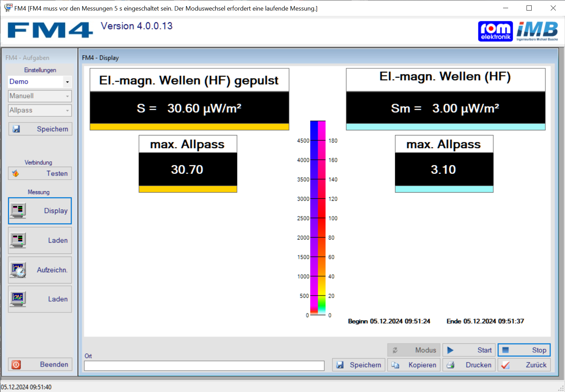Viewport: 565px width, 392px height.
Task: Click the bottom Speichern button
Action: (x=358, y=365)
